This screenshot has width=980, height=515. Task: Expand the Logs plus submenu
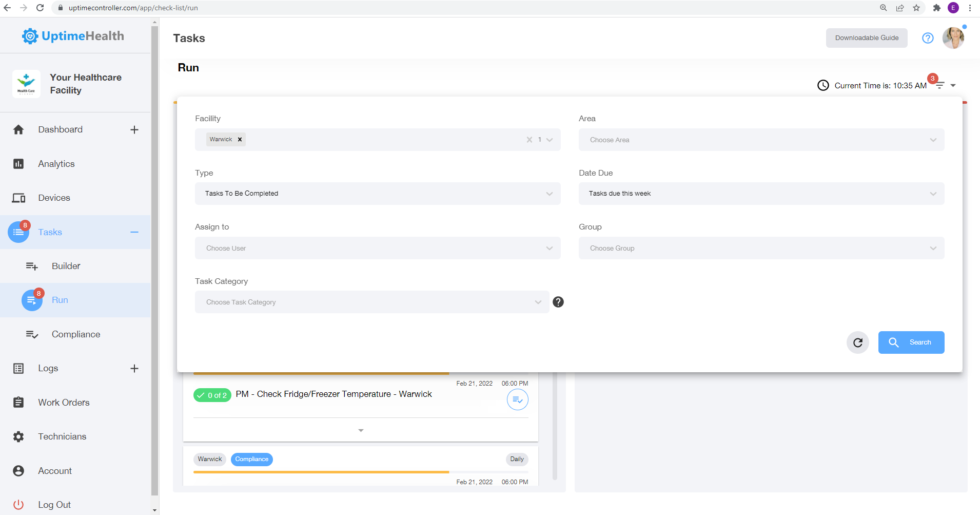[134, 368]
